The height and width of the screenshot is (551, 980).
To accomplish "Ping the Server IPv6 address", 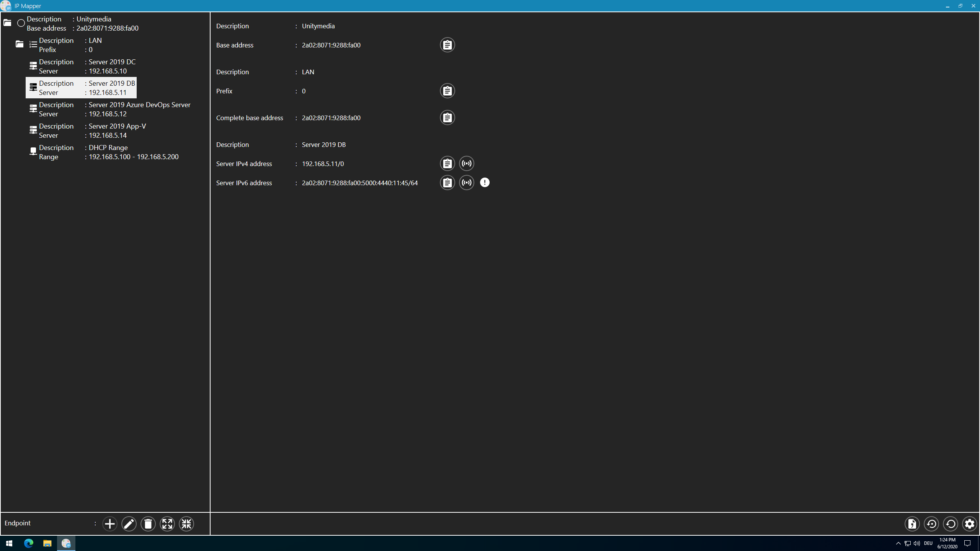I will click(x=466, y=183).
